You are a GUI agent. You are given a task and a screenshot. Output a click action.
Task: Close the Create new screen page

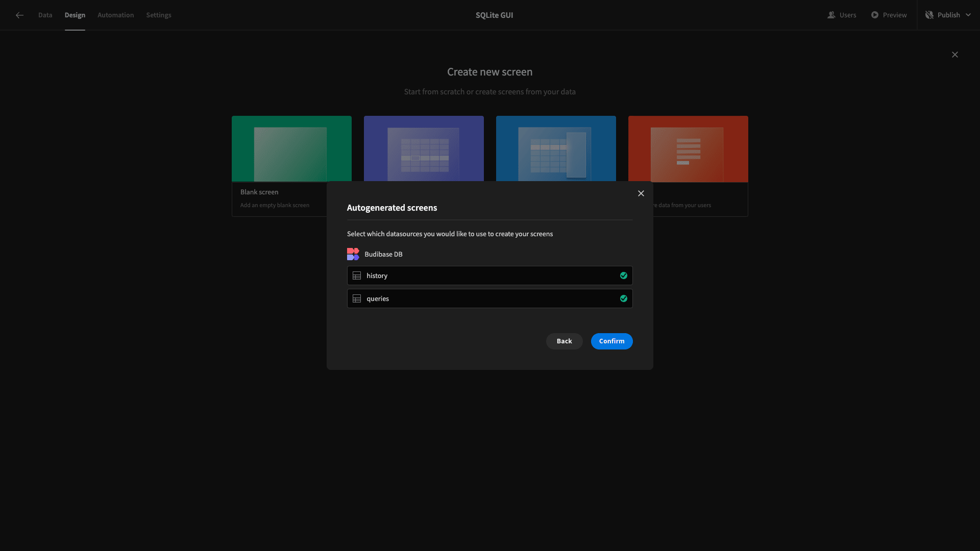coord(955,55)
